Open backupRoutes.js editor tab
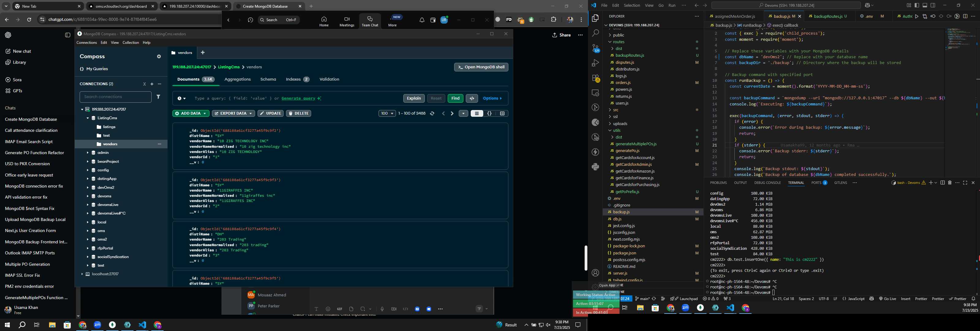 click(x=829, y=16)
